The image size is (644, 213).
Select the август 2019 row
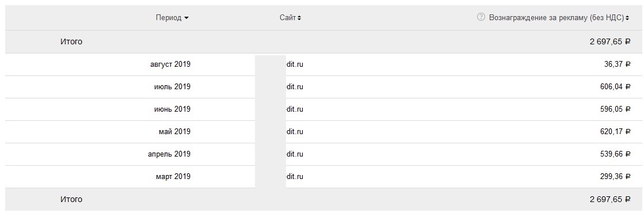[323, 64]
